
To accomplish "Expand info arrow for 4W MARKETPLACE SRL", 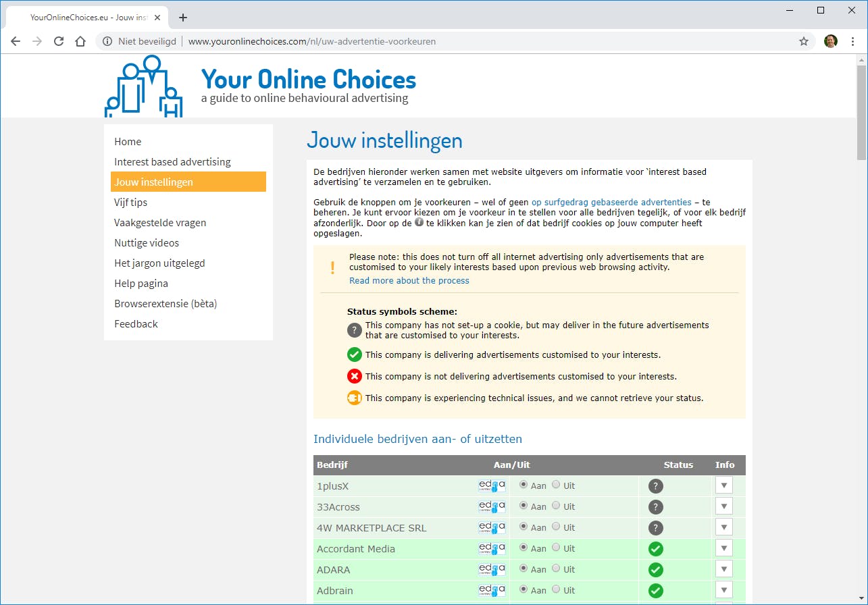I will coord(724,527).
